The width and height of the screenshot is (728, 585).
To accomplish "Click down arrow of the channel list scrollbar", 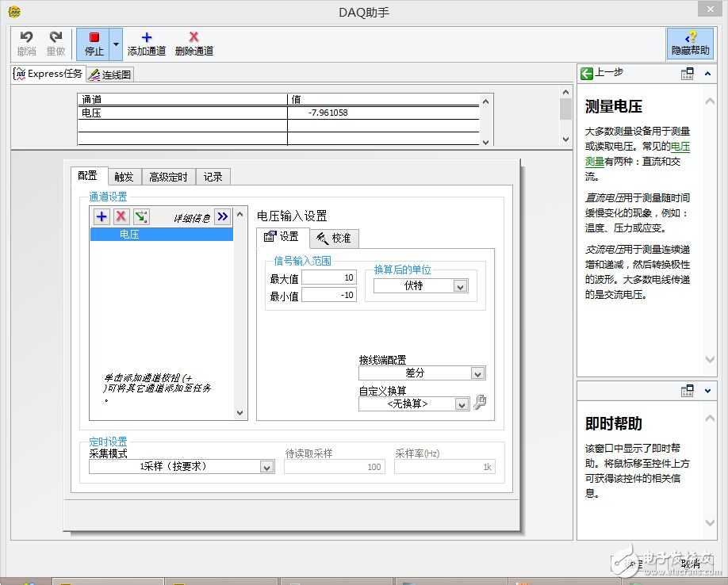I will click(240, 412).
